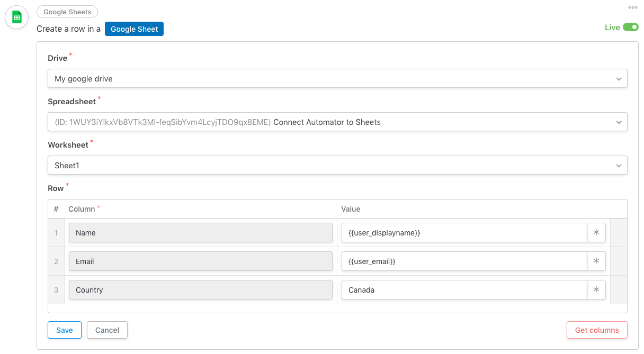Click the Drive field label
This screenshot has width=644, height=354.
58,58
